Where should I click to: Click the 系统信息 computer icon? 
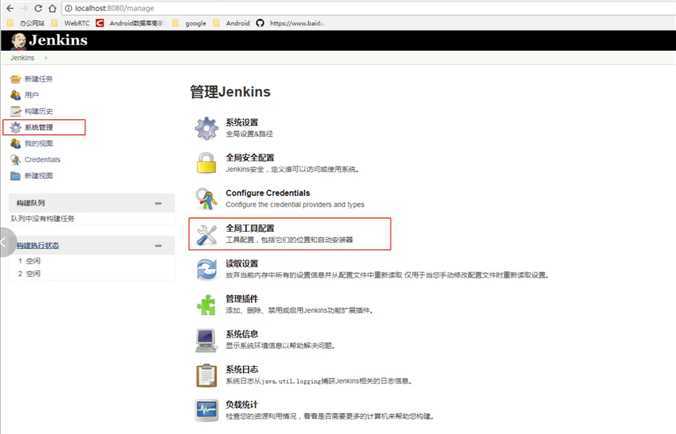click(x=207, y=340)
